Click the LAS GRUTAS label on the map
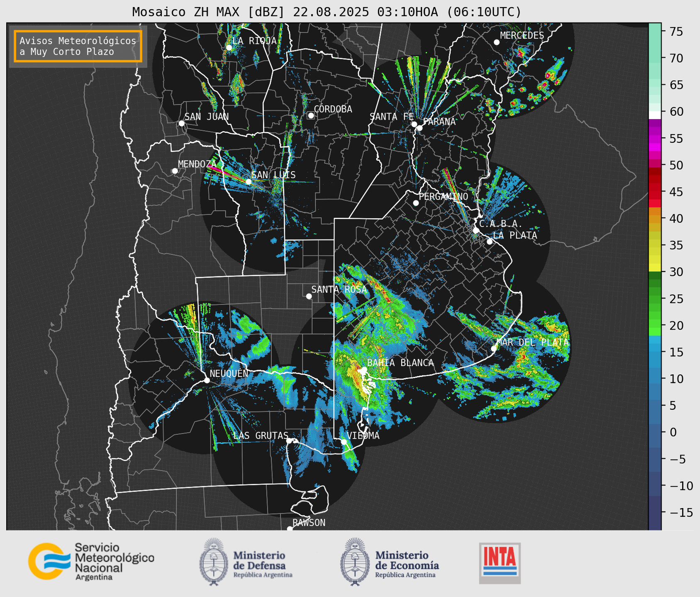 click(261, 435)
